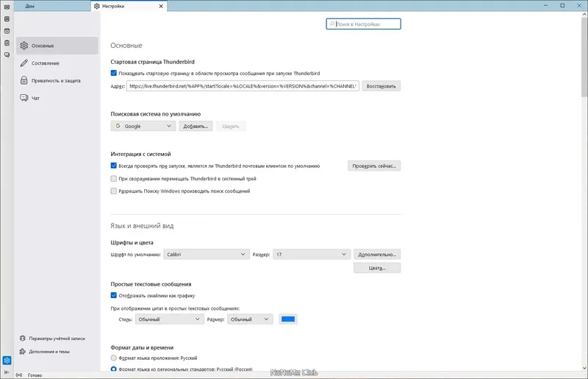
Task: Open the Mail space icon
Action: coord(7,7)
